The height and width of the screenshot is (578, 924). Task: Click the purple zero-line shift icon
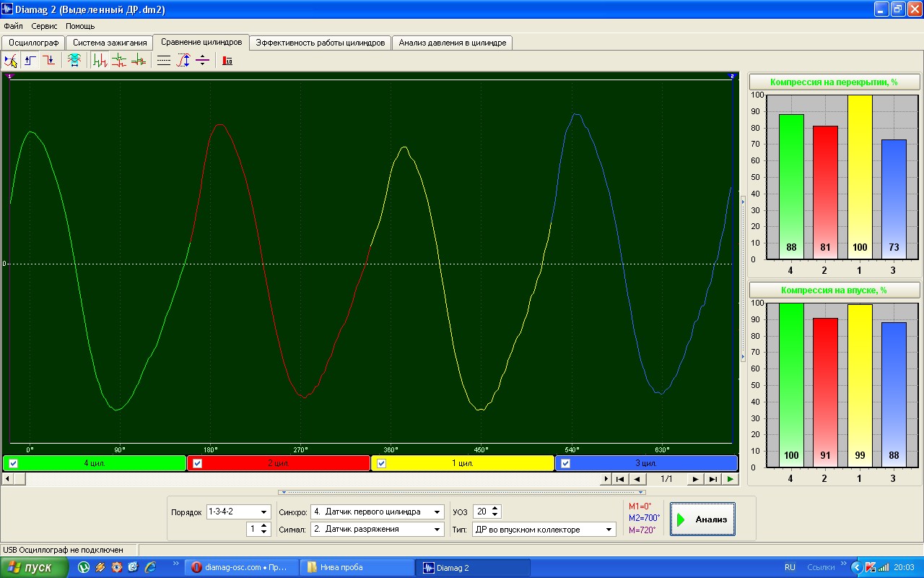(x=201, y=61)
